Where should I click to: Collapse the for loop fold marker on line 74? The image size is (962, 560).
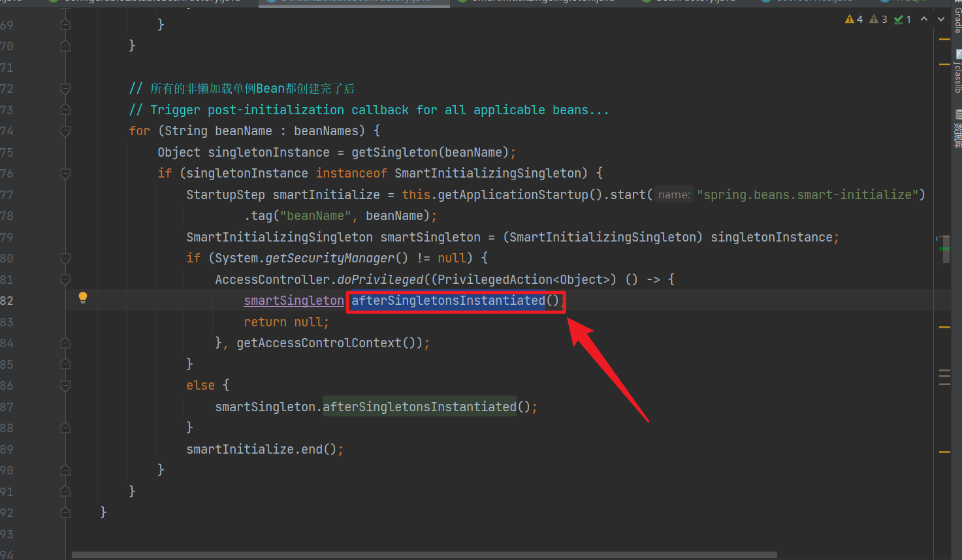point(65,131)
